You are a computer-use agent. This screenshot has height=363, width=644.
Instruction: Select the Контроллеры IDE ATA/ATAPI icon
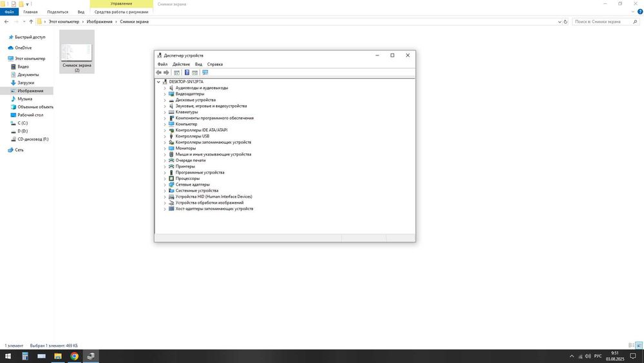171,130
